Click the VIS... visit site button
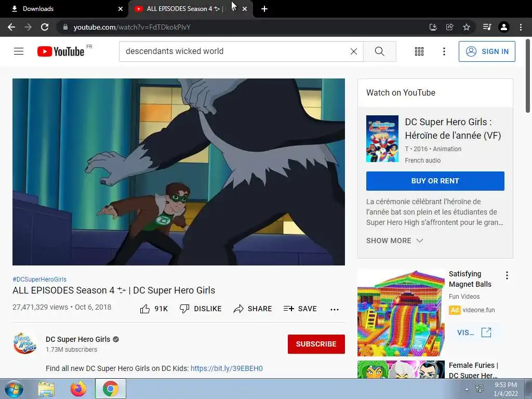This screenshot has width=532, height=399. point(474,332)
